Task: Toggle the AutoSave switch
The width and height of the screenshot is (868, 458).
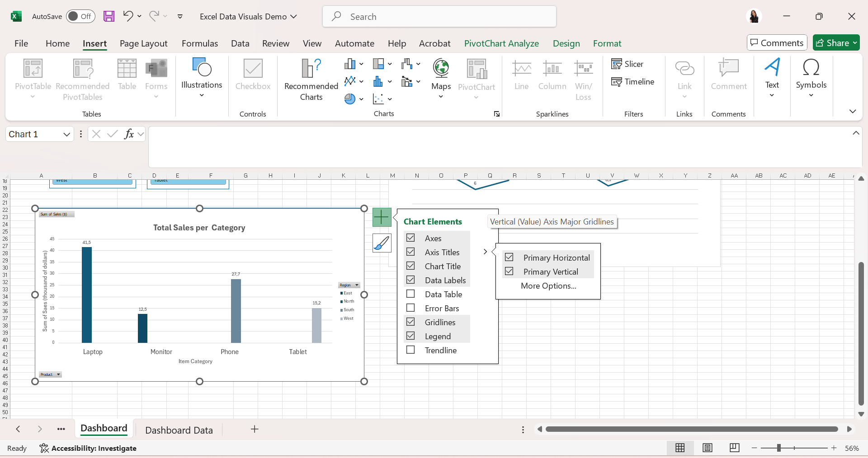Action: point(80,17)
